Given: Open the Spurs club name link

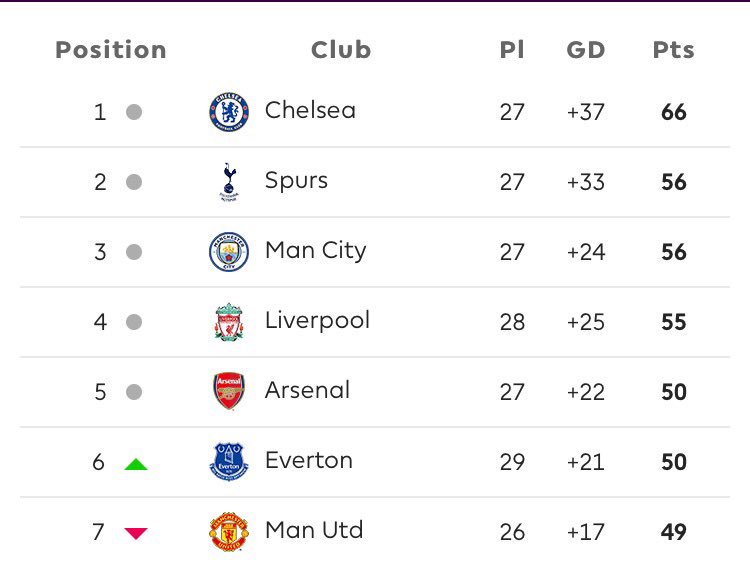Looking at the screenshot, I should coord(296,181).
